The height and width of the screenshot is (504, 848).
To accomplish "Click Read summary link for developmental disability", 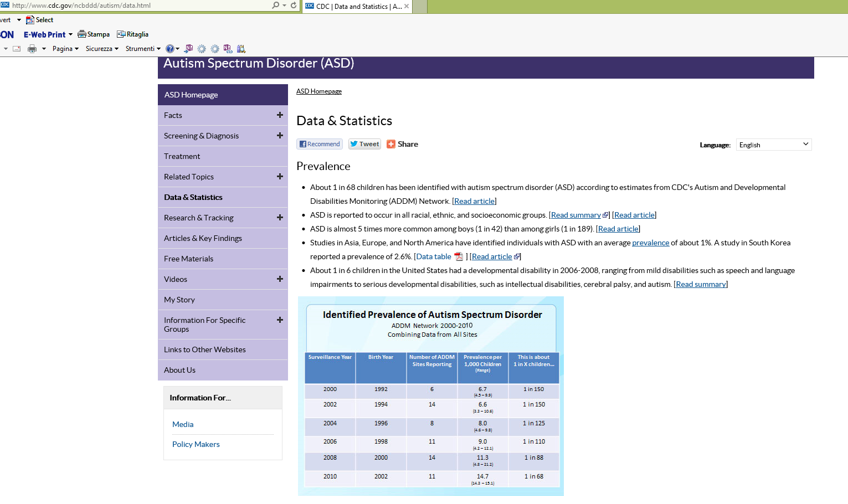I will click(701, 284).
